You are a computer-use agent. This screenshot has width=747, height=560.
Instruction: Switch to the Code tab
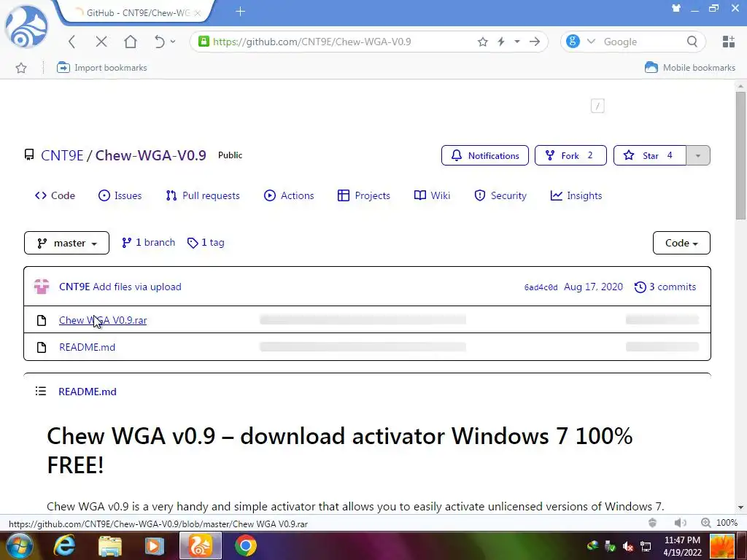pyautogui.click(x=55, y=195)
